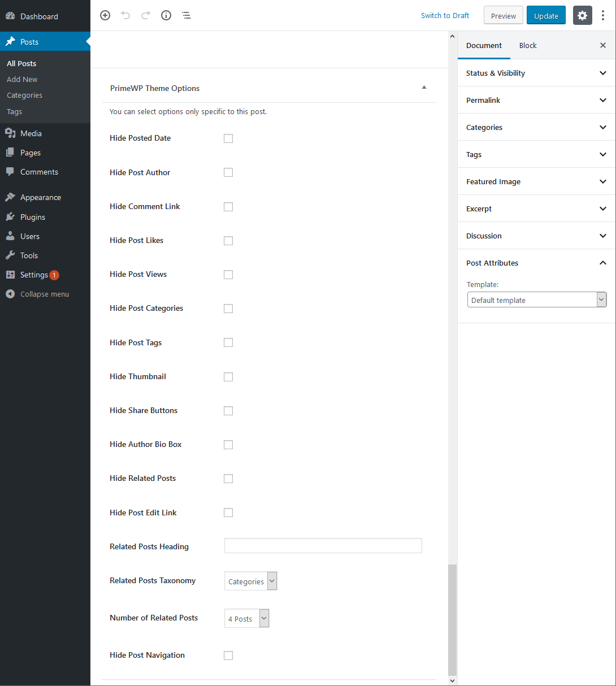The height and width of the screenshot is (686, 616).
Task: Check Hide Share Buttons
Action: 228,411
